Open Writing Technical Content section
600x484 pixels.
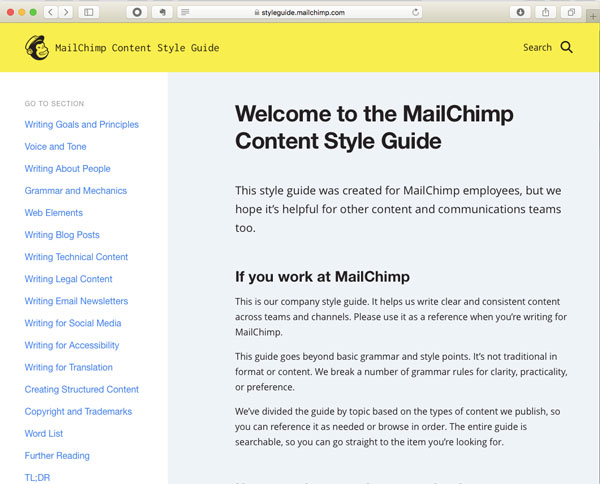coord(76,257)
